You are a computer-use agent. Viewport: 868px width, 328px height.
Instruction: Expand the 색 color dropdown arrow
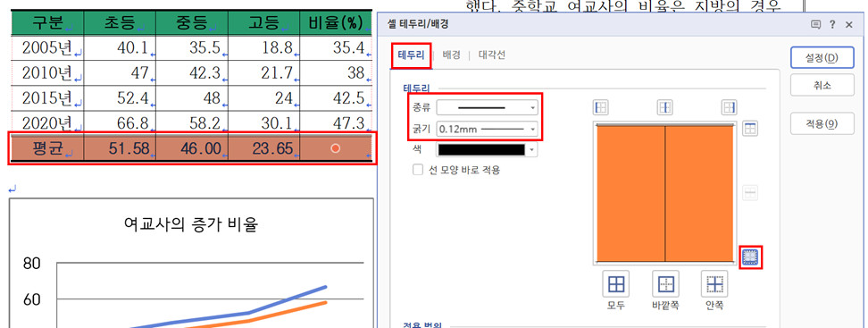[532, 150]
